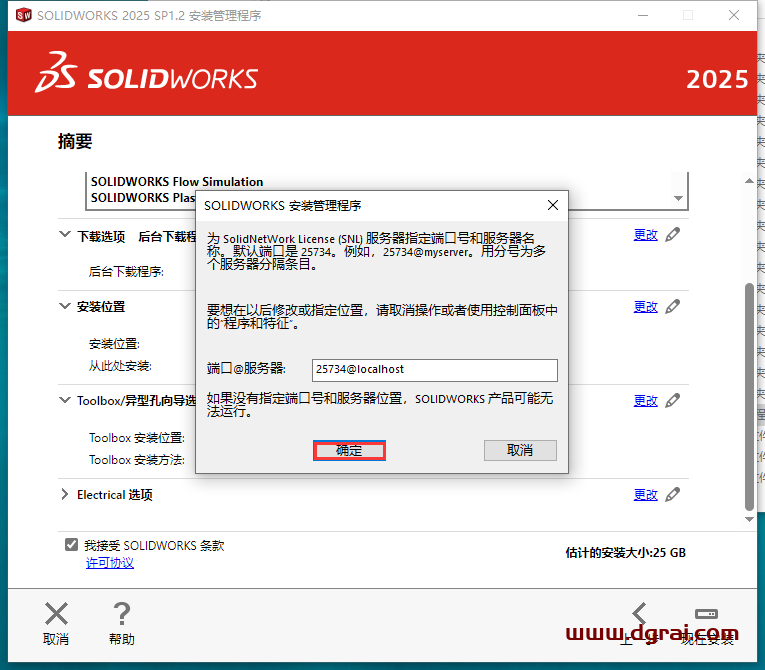Viewport: 765px width, 670px height.
Task: Click the Toolbox 安装位置: label
Action: click(137, 438)
